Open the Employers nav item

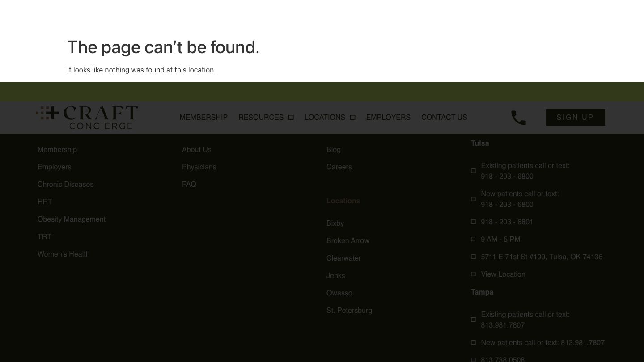click(388, 118)
